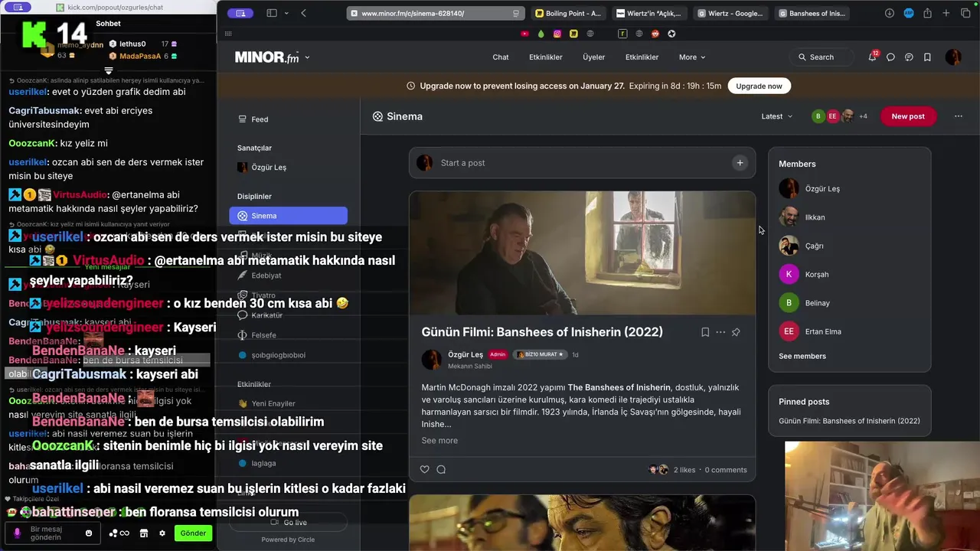The image size is (980, 551).
Task: Click the YouTube favorite in the bookmarks bar
Action: (x=524, y=34)
